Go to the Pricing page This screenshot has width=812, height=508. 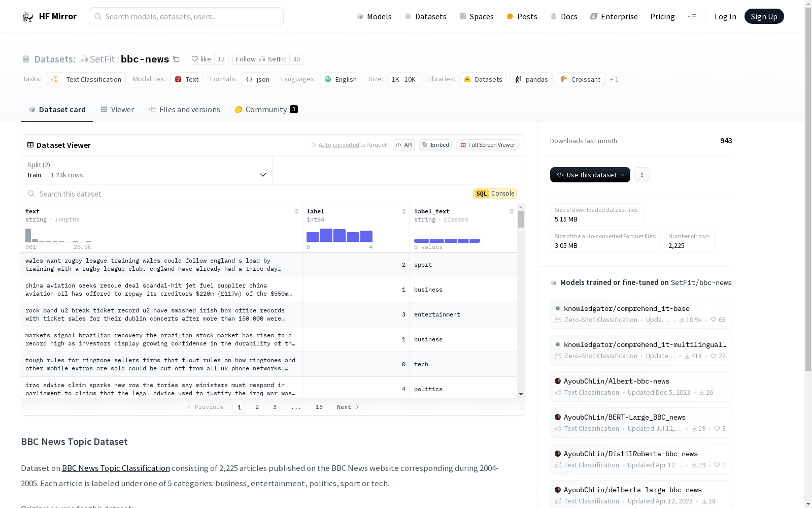[662, 16]
